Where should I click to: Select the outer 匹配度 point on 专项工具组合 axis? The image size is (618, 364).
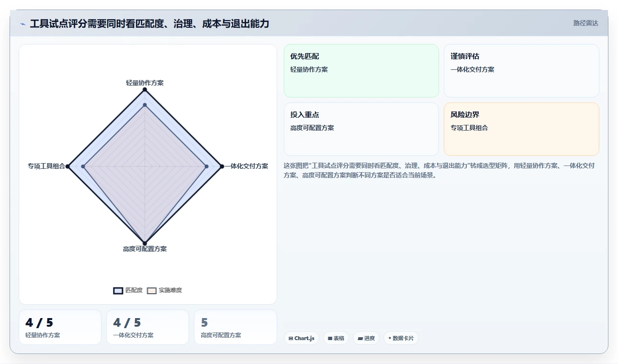coord(67,166)
